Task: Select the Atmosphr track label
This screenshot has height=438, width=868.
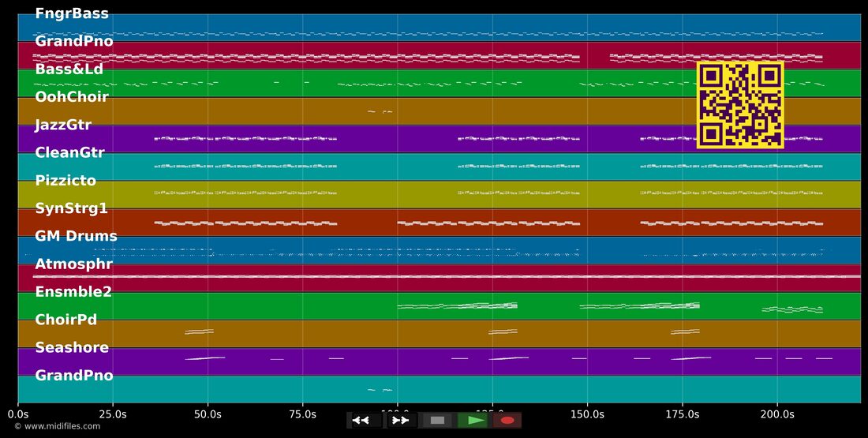Action: pyautogui.click(x=73, y=264)
